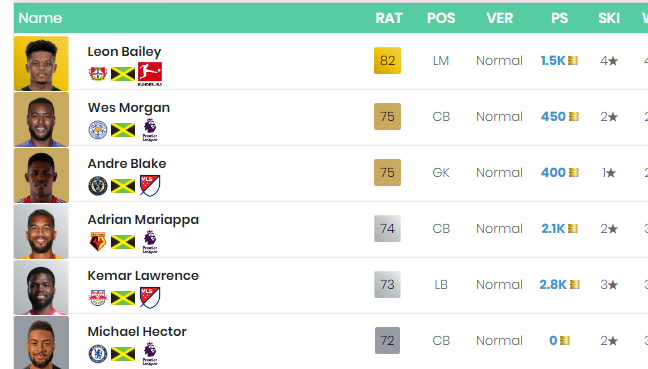The height and width of the screenshot is (369, 648).
Task: Sort by the SKI column header
Action: click(x=609, y=18)
